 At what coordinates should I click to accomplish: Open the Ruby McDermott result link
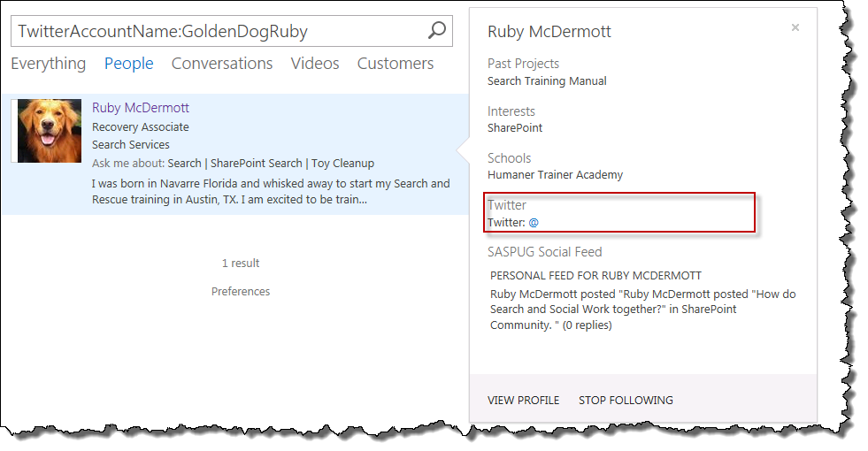pyautogui.click(x=141, y=107)
